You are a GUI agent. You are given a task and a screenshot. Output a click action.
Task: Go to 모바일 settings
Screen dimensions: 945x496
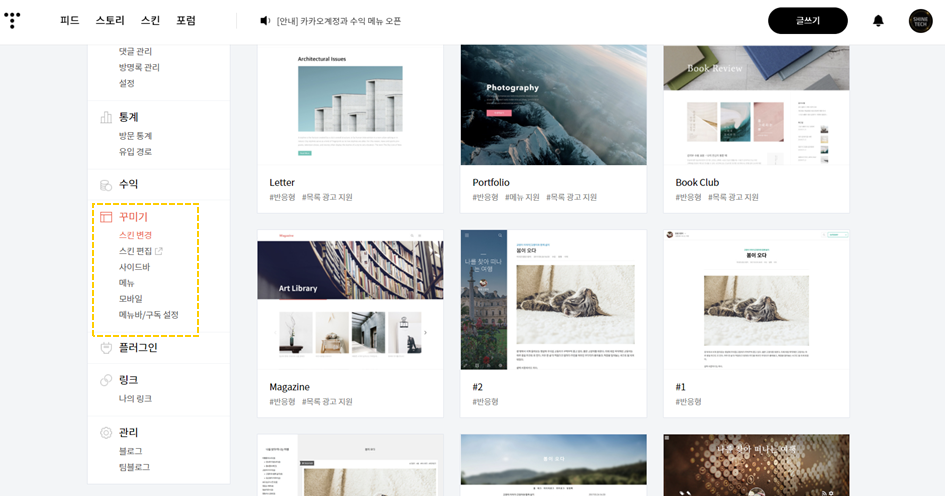pyautogui.click(x=130, y=299)
